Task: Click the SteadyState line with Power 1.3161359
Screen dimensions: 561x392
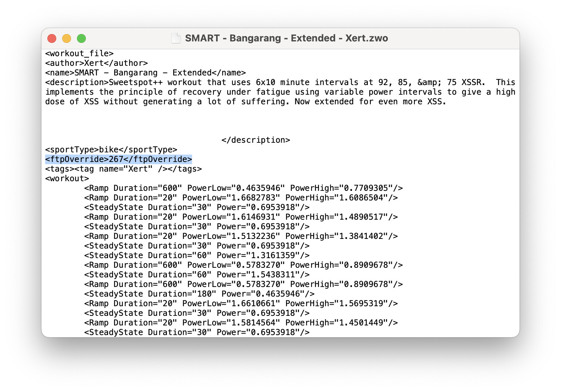Action: click(x=196, y=256)
